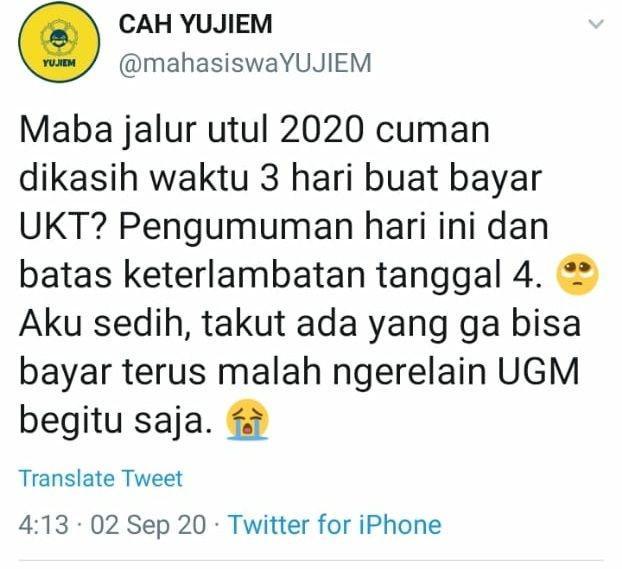
Task: Click the word Pengumuman in the tweet
Action: [x=235, y=228]
